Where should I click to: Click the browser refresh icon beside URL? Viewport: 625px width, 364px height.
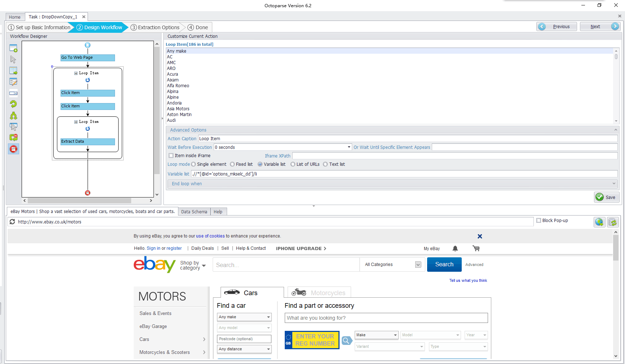(12, 222)
